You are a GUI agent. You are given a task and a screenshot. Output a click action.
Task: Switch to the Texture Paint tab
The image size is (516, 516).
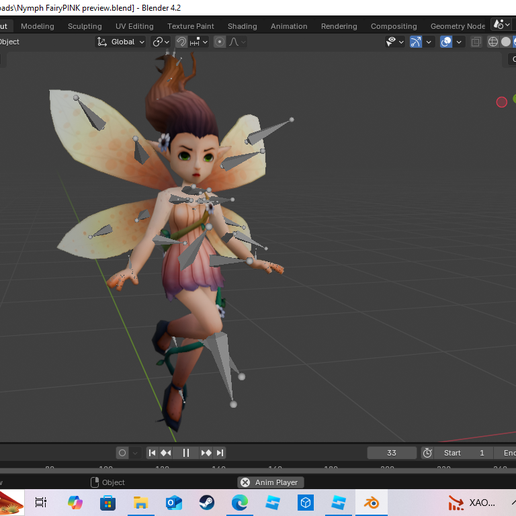[191, 26]
